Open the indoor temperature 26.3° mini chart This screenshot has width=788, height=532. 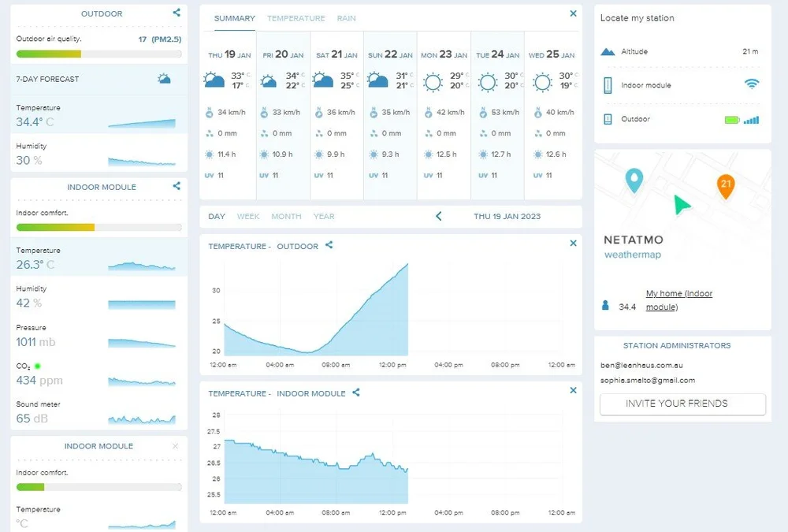click(x=142, y=266)
